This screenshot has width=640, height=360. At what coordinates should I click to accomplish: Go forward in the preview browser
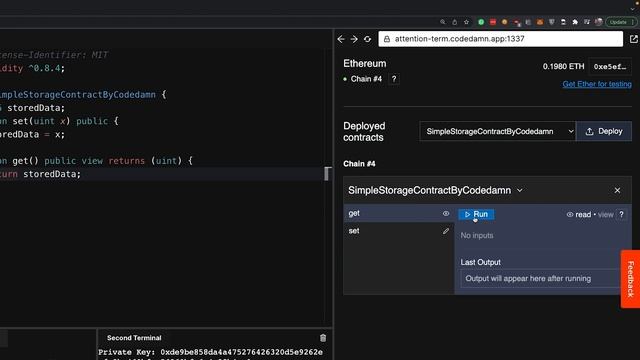tap(354, 39)
